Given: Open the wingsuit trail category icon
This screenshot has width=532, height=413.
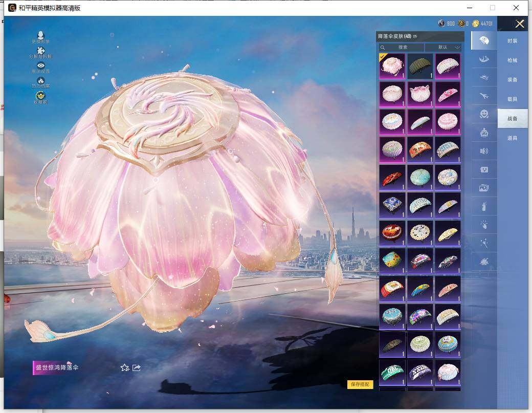Looking at the screenshot, I should pyautogui.click(x=484, y=59).
